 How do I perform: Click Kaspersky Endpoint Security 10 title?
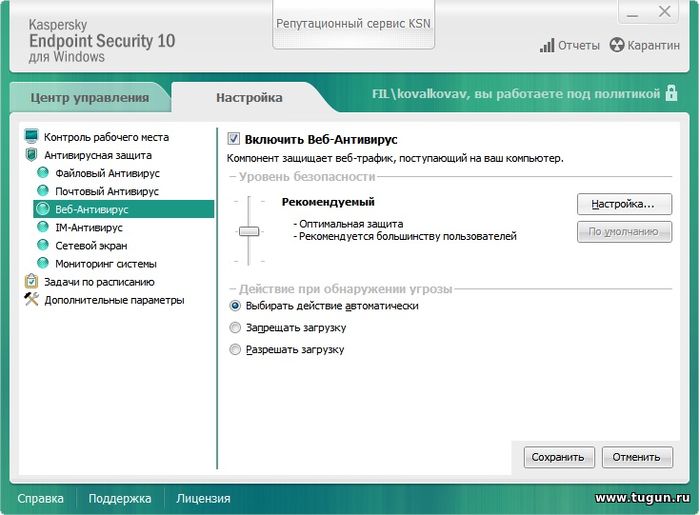102,41
